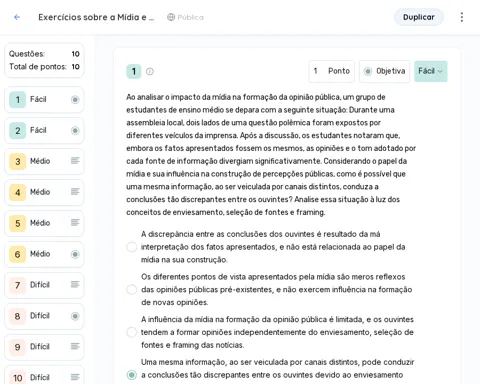Screen dimensions: 480x384
Task: Select answer starting 'Uma mesma informação, ao ser'
Action: pyautogui.click(x=132, y=375)
